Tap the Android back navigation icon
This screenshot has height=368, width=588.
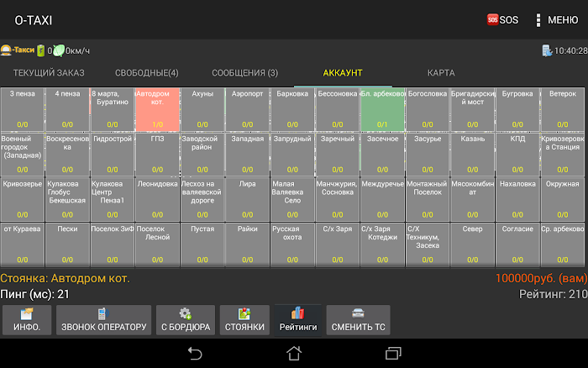195,354
